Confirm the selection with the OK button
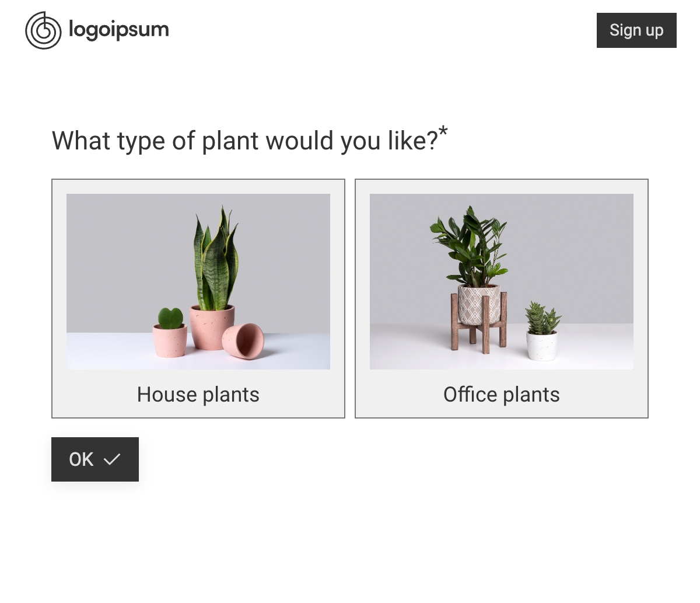Image resolution: width=700 pixels, height=603 pixels. pyautogui.click(x=94, y=459)
